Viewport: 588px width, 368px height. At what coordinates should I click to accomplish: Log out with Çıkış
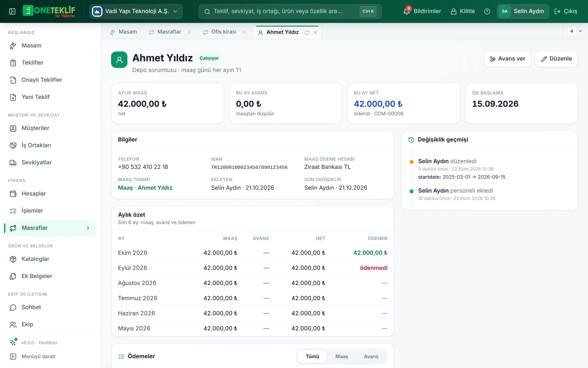(566, 11)
